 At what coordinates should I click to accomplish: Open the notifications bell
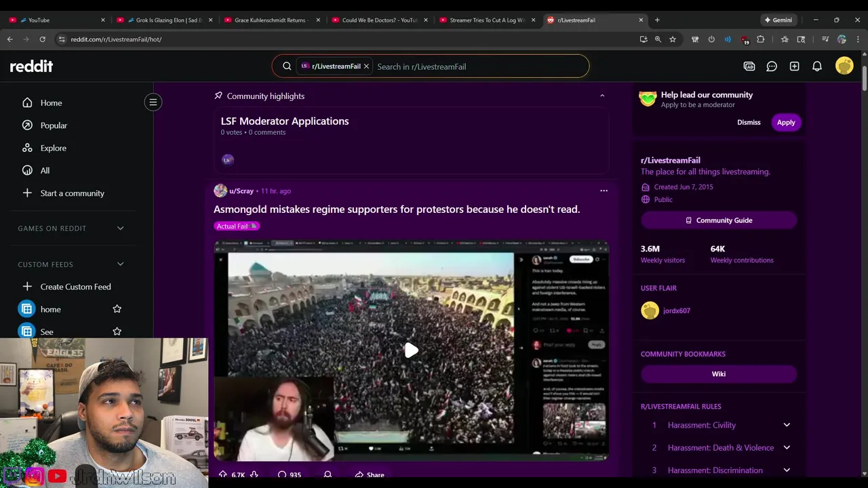817,66
